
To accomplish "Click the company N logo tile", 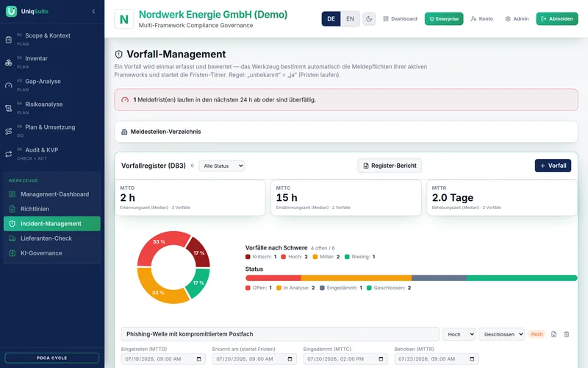I will click(123, 19).
